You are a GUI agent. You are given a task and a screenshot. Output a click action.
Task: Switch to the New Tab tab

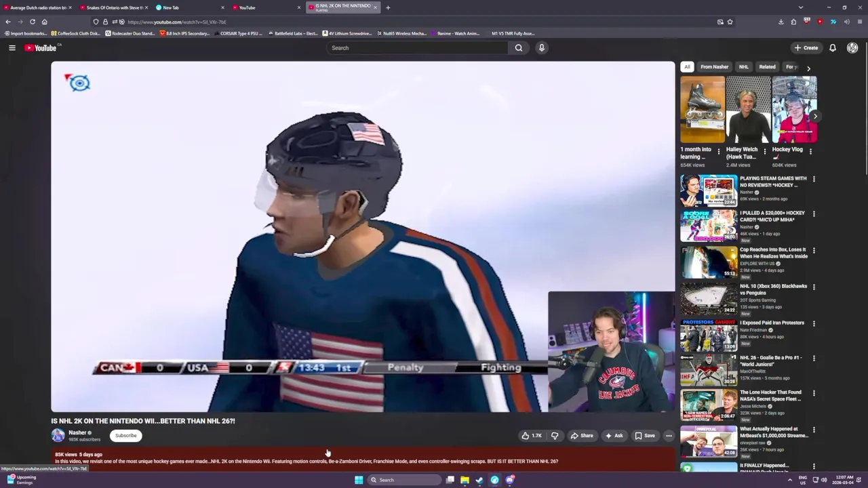[x=189, y=7]
